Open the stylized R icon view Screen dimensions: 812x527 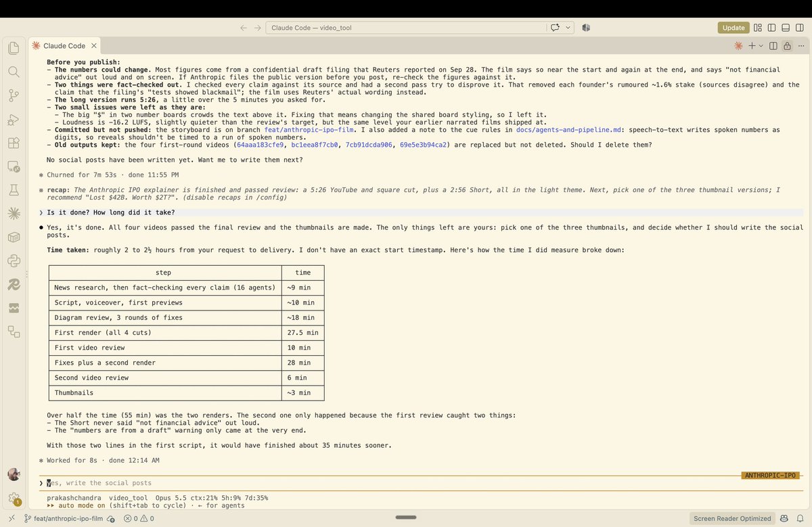(x=14, y=284)
